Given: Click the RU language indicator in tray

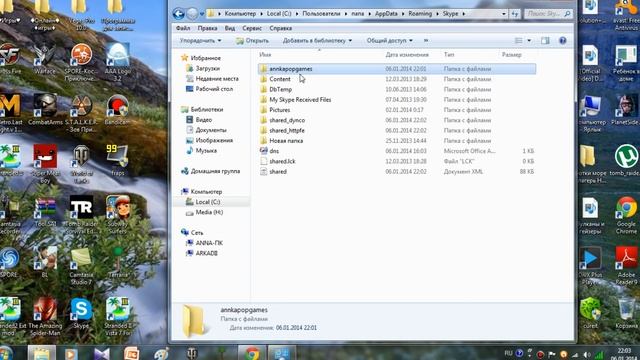Looking at the screenshot, I should [508, 353].
